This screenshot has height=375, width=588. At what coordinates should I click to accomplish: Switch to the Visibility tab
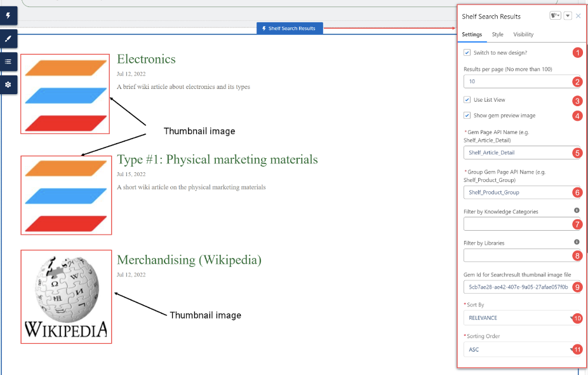point(523,34)
